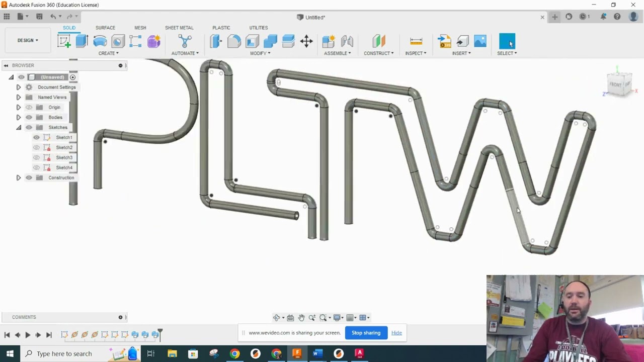Click the Hide link
The width and height of the screenshot is (644, 362).
point(396,333)
